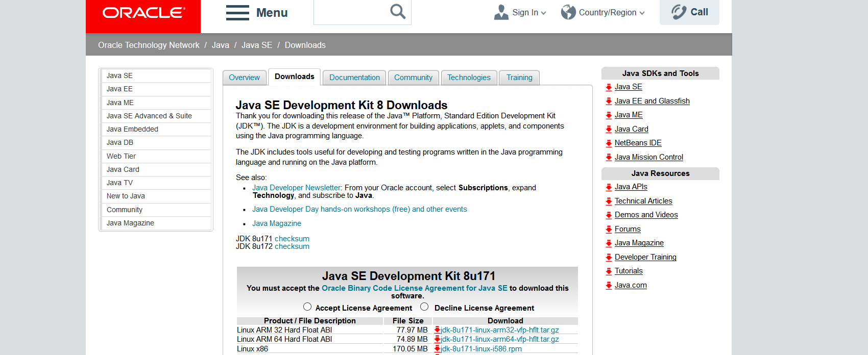
Task: Click Java breadcrumb link
Action: (221, 45)
